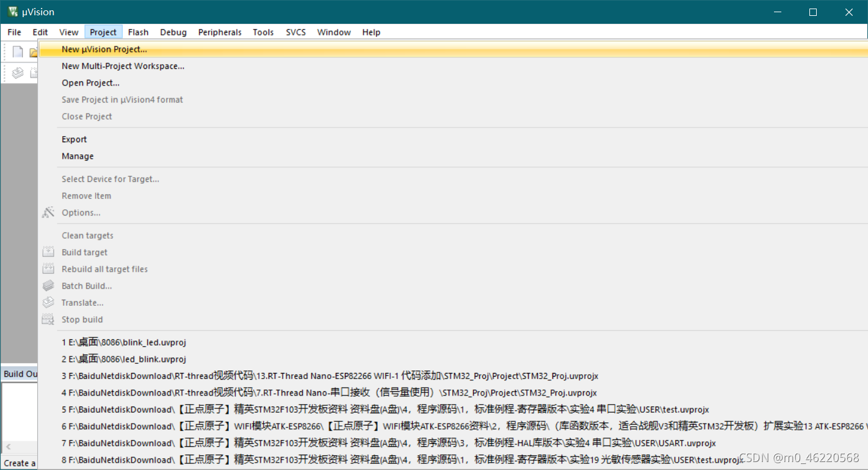The height and width of the screenshot is (470, 868).
Task: Open recent project 4 串口接收 STM32_Proj.uvprojx
Action: [x=453, y=392]
